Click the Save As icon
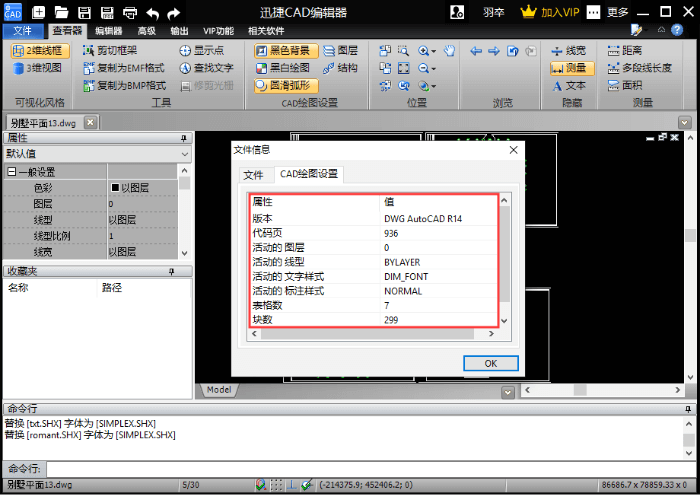700x495 pixels. click(x=107, y=12)
